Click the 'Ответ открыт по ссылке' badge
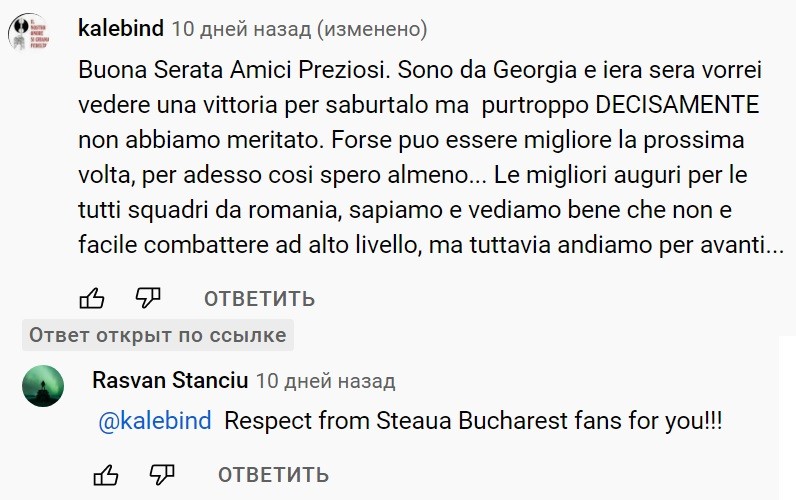The image size is (796, 500). click(158, 335)
